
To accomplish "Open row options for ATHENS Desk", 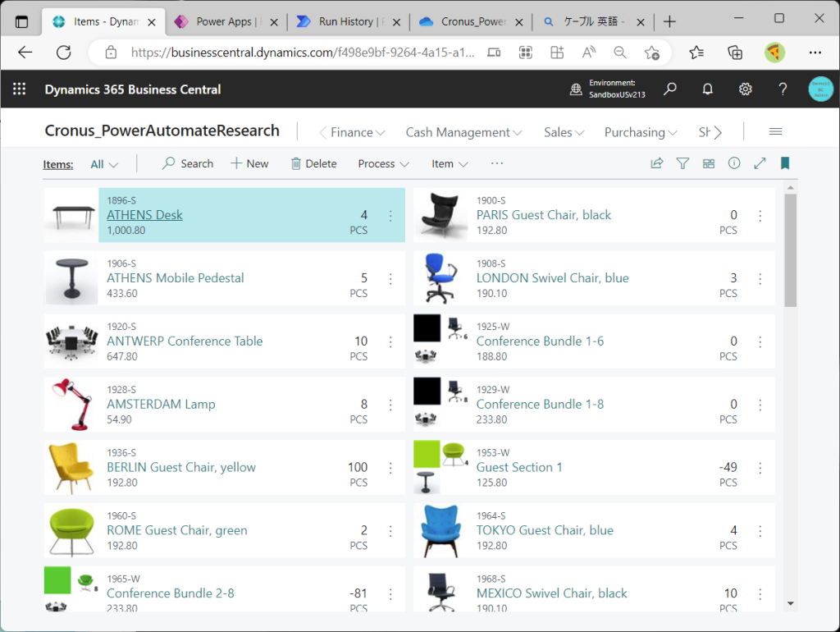I will 390,216.
